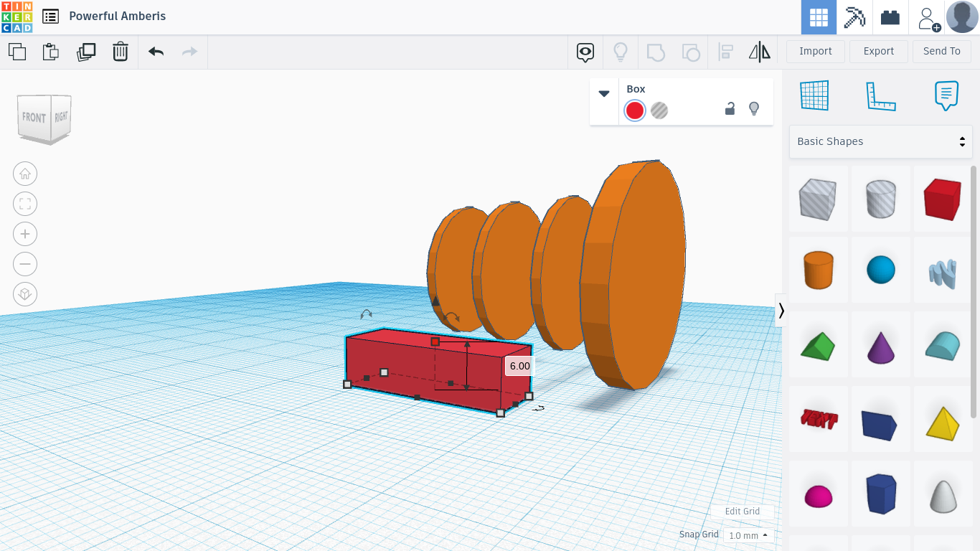Pick the dark blue Polygon shape
This screenshot has height=551, width=980.
pyautogui.click(x=881, y=494)
